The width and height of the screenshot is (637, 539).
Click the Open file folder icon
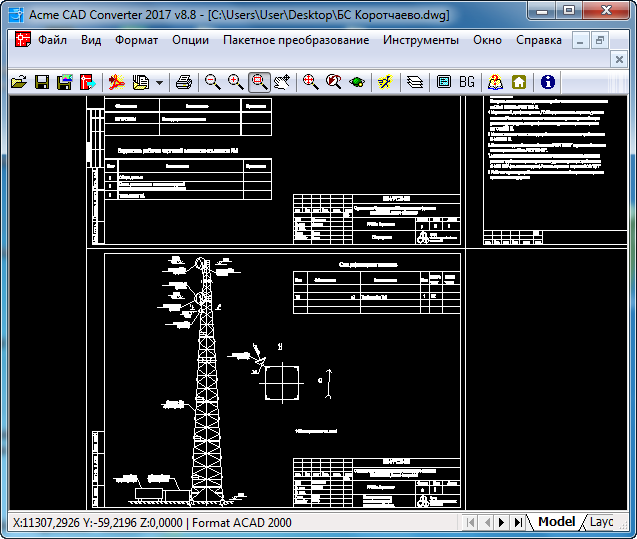[18, 82]
